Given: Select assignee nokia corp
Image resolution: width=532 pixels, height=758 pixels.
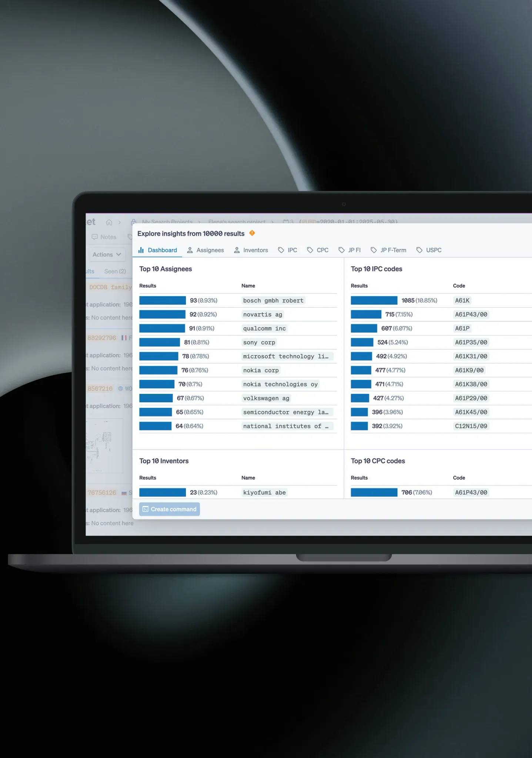Looking at the screenshot, I should coord(261,370).
